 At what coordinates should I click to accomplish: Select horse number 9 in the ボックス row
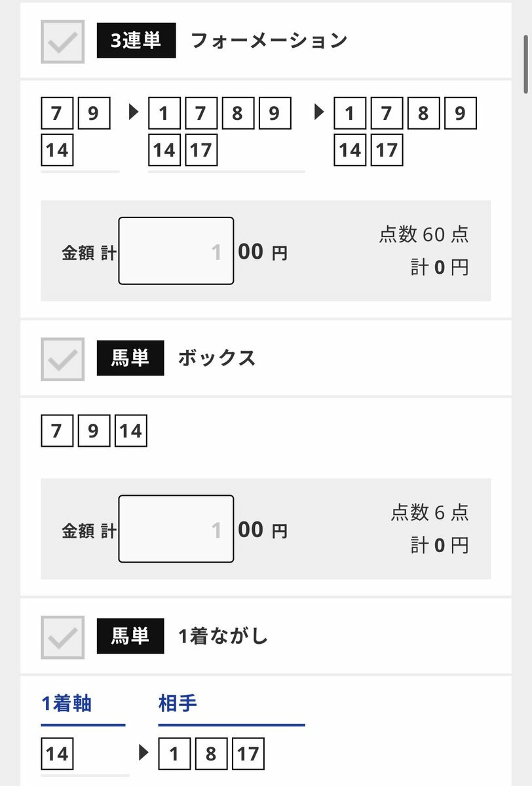point(94,431)
